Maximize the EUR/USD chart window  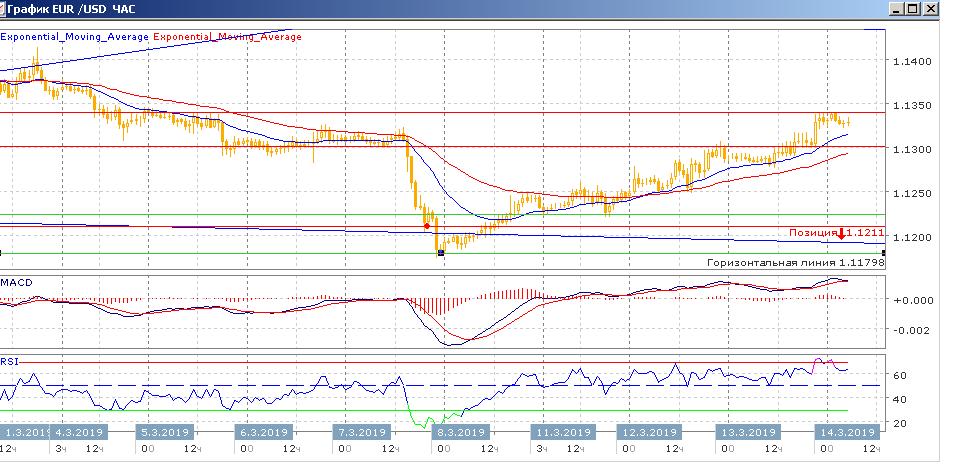click(912, 9)
